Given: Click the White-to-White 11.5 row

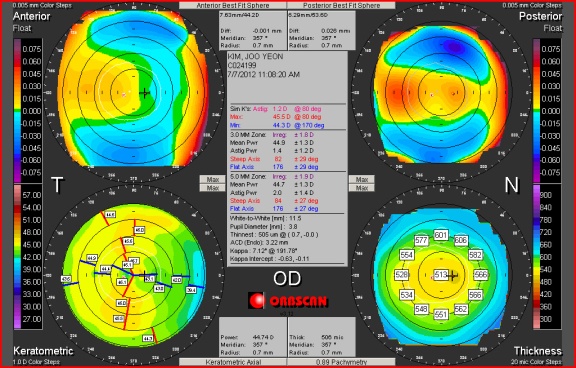Looking at the screenshot, I should point(266,218).
